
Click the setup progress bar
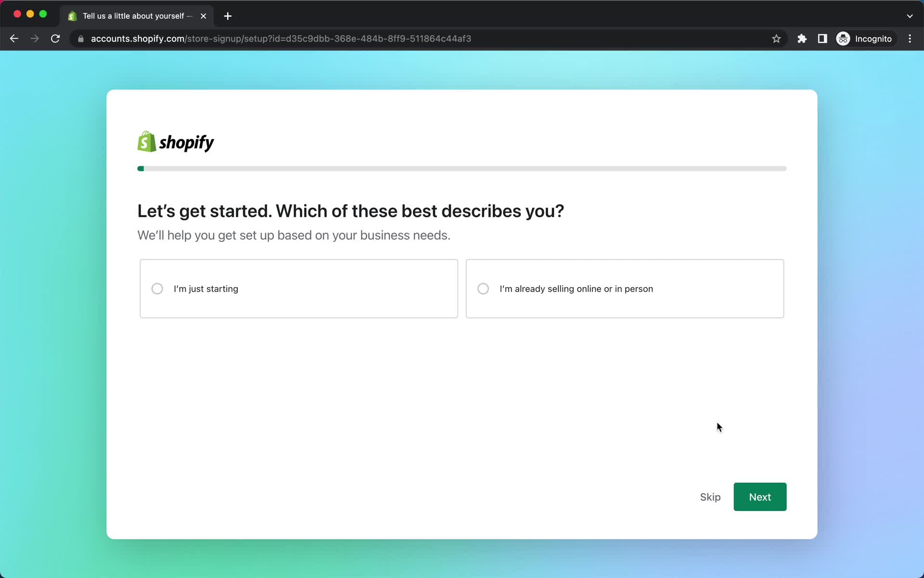462,169
